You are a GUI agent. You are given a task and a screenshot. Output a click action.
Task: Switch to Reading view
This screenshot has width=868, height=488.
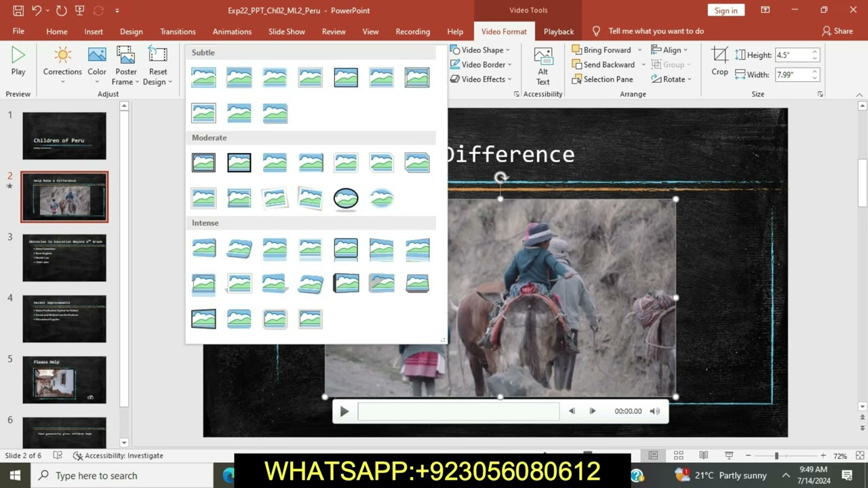click(x=703, y=455)
